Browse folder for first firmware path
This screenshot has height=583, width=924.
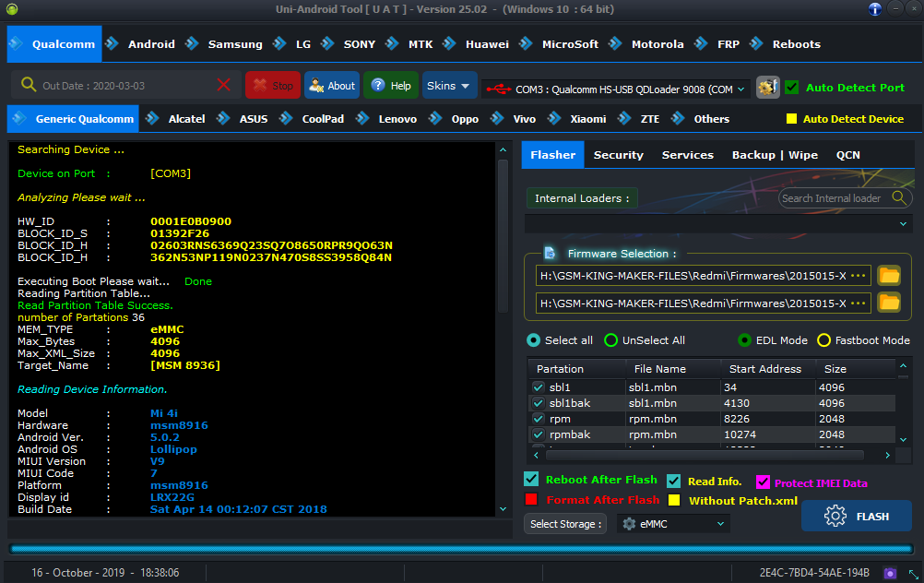[x=889, y=275]
